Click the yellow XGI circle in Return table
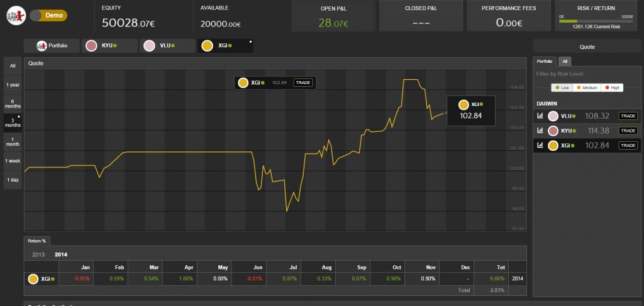This screenshot has height=306, width=644. [33, 278]
